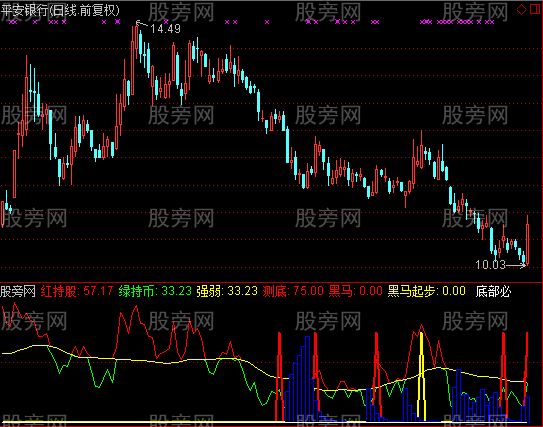The image size is (543, 427).
Task: Select the 黑马: 0.00 indicator value
Action: pyautogui.click(x=355, y=291)
